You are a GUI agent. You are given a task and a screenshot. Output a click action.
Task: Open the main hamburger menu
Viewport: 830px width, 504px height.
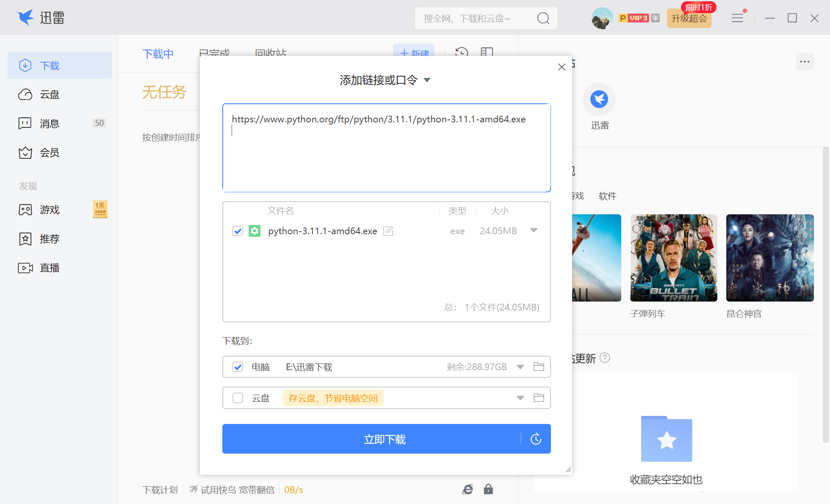(x=738, y=18)
